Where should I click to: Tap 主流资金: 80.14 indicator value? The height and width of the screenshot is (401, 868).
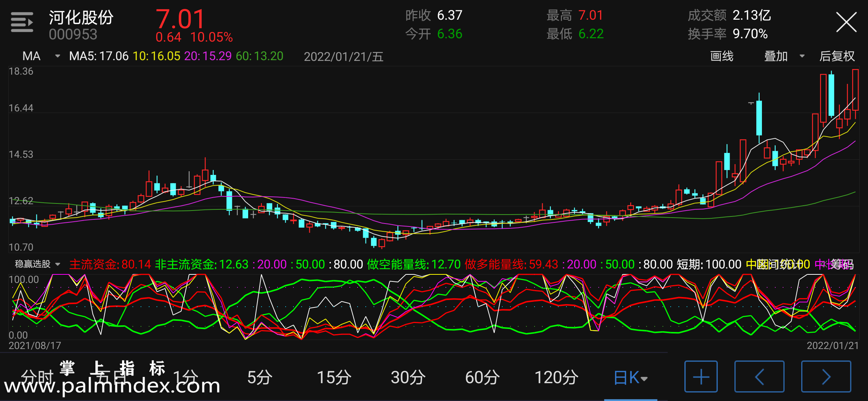[x=110, y=264]
